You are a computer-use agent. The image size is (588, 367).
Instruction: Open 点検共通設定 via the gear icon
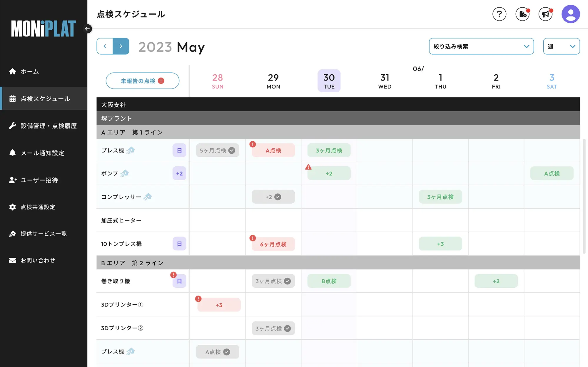(12, 207)
